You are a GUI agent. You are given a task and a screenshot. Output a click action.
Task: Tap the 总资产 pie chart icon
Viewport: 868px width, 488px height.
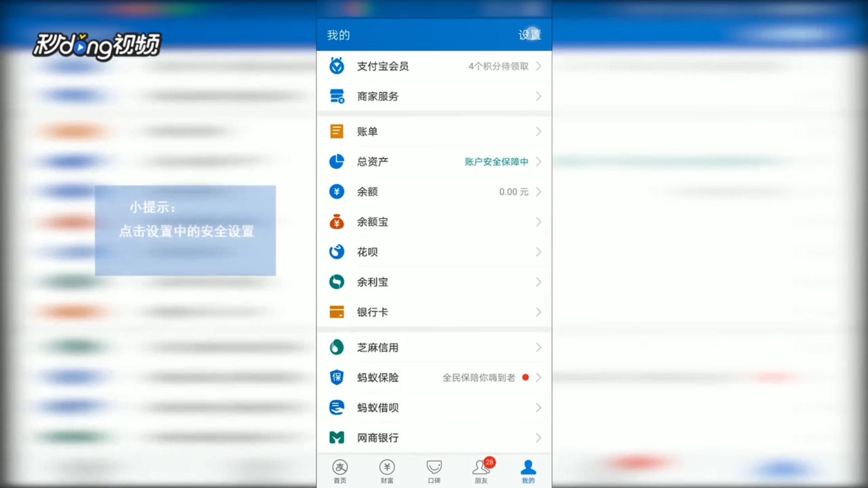point(337,161)
